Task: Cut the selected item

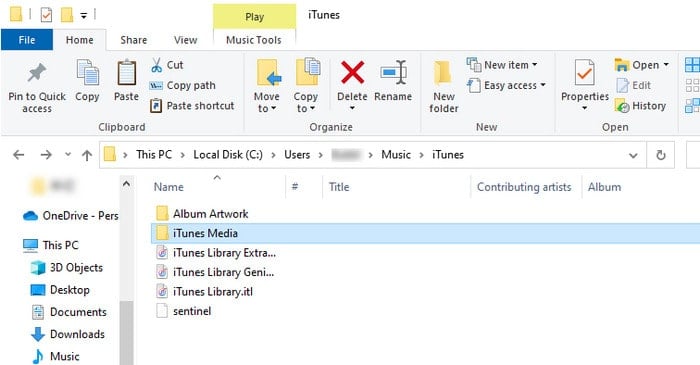Action: [x=167, y=65]
